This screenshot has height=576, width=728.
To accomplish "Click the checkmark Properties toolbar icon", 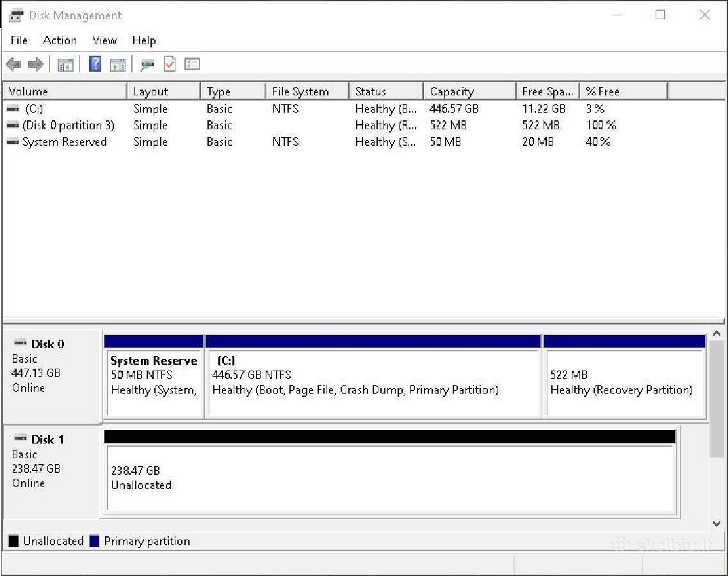I will coord(170,64).
